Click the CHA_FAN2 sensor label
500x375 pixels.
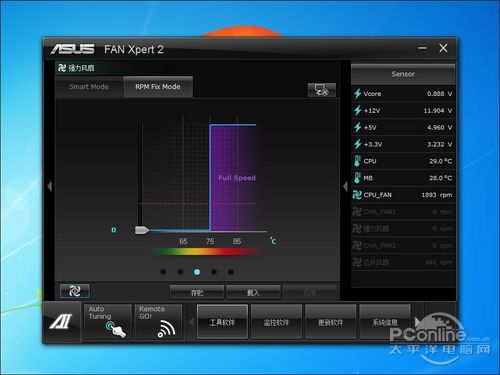click(379, 246)
